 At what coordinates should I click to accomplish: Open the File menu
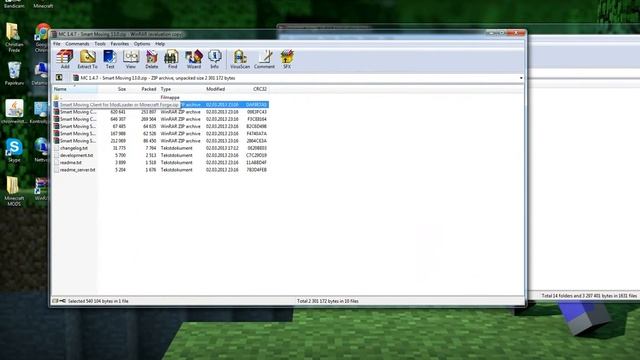point(57,44)
